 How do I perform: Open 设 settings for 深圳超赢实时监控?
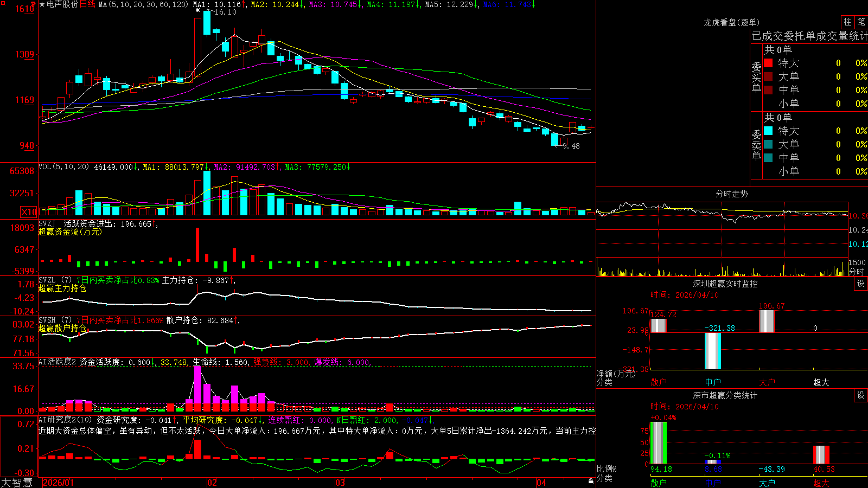(x=861, y=284)
